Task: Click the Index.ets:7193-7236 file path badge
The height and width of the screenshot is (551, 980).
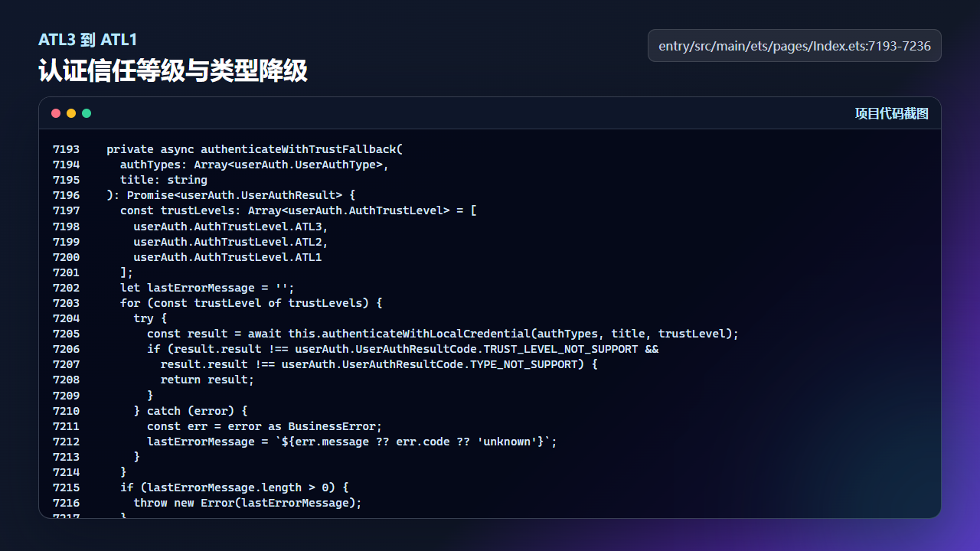Action: click(x=795, y=46)
